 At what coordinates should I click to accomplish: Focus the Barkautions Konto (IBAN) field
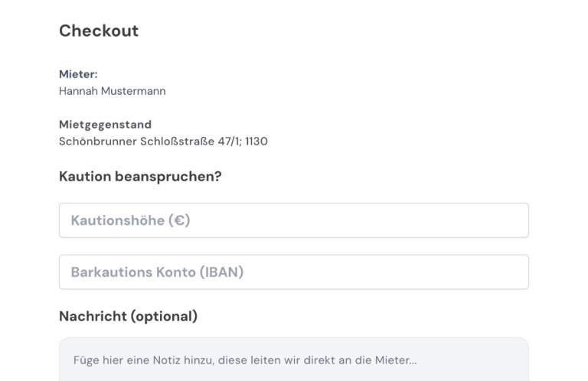(293, 272)
